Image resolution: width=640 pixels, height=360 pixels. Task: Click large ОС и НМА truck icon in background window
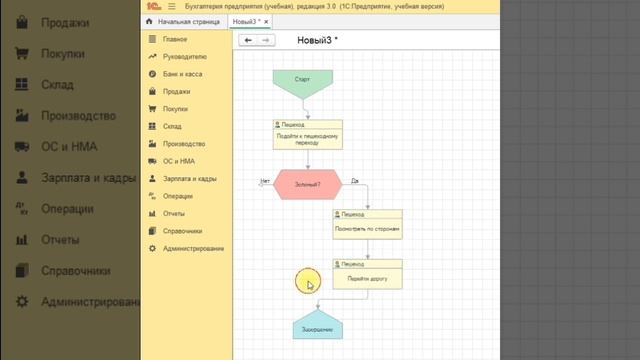(x=22, y=147)
